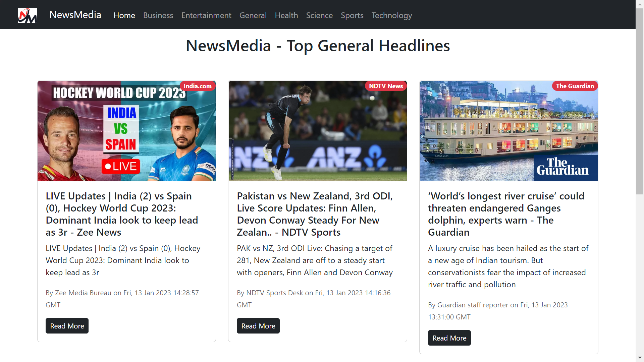Image resolution: width=644 pixels, height=362 pixels.
Task: Open the Science category
Action: pos(319,15)
